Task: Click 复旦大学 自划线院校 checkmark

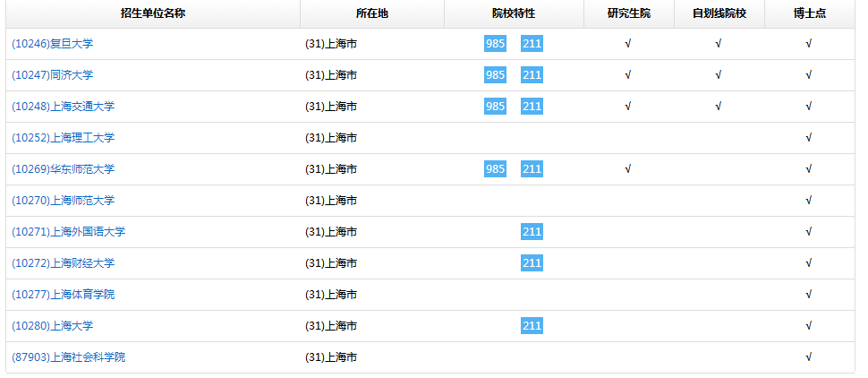Action: click(x=718, y=44)
